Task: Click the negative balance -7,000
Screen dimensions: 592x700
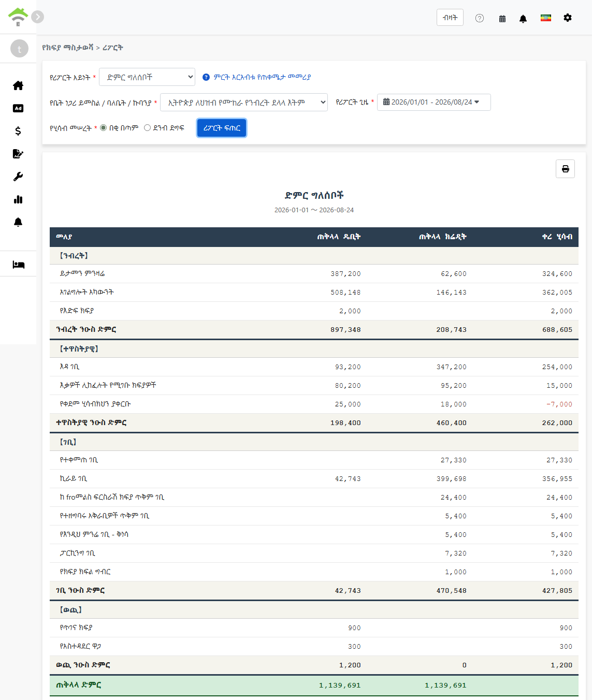Action: coord(559,404)
